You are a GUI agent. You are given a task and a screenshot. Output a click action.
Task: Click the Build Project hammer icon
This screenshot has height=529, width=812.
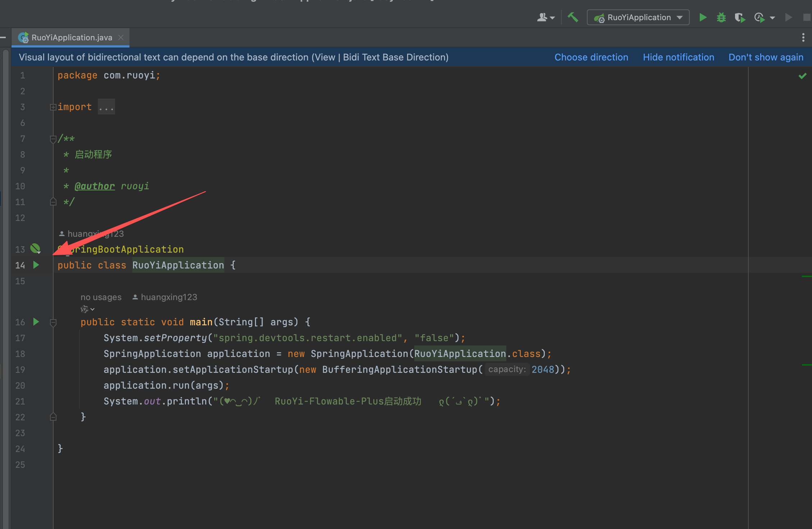(572, 17)
